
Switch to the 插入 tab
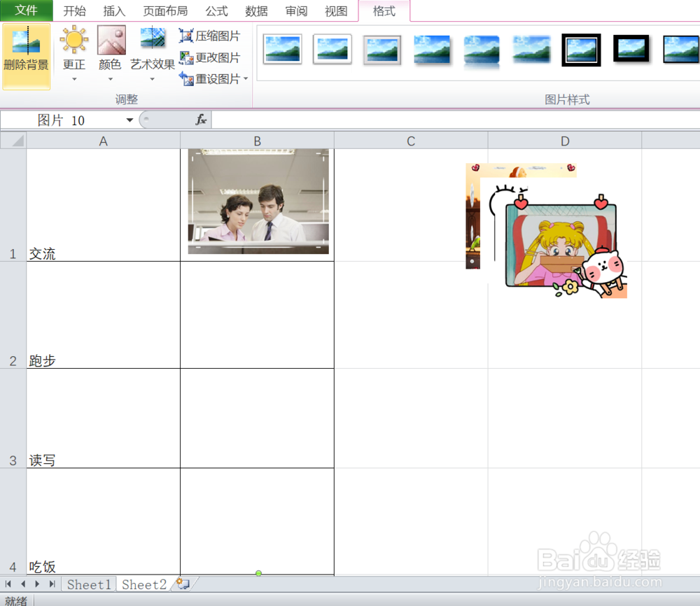tap(114, 11)
